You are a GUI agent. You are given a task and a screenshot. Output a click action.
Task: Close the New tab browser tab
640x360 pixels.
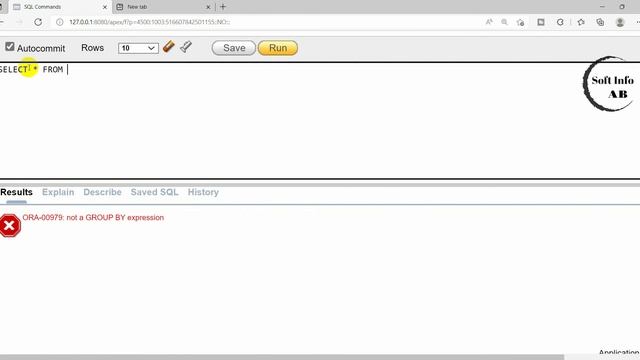[x=208, y=7]
